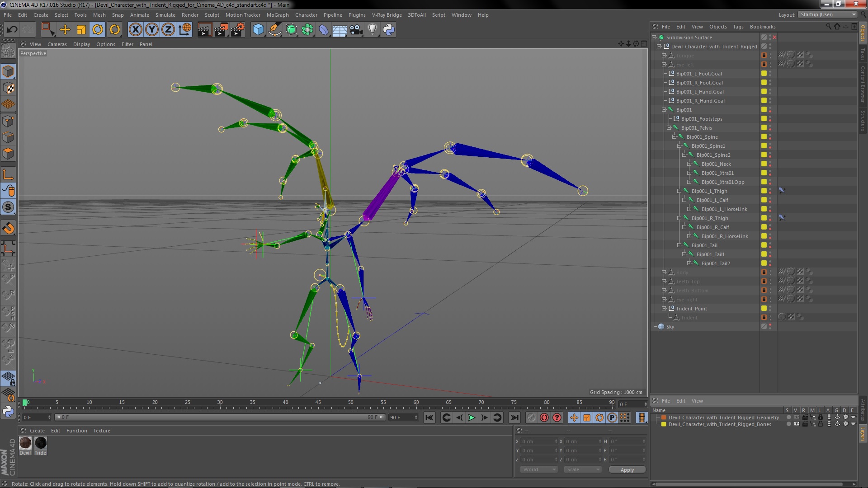Switch to Texture mode icon
The image size is (868, 488).
(8, 88)
